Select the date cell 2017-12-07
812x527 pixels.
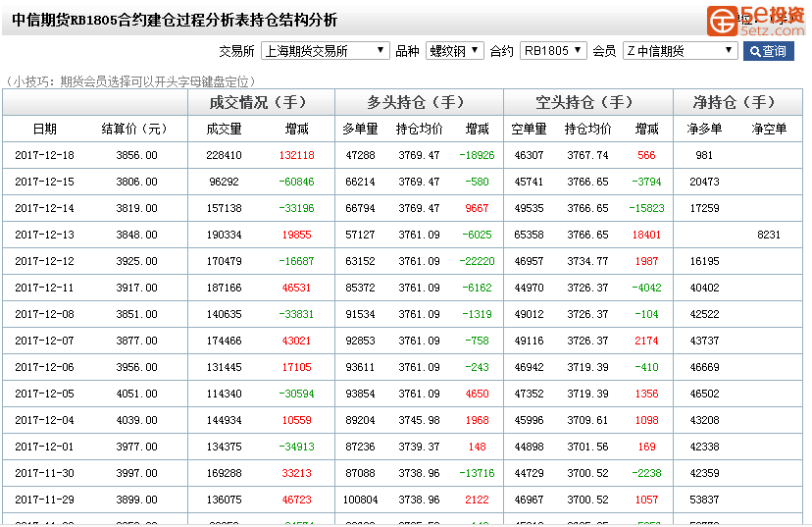(44, 341)
